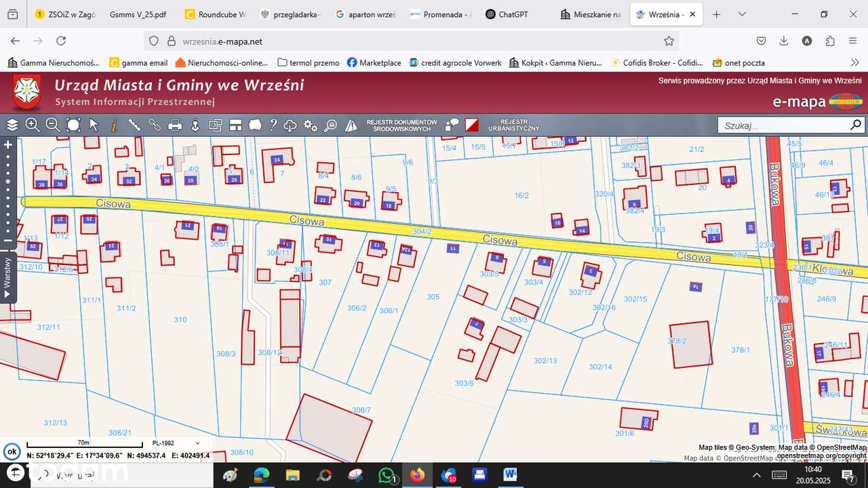Click parcel label 378/1 on map
Image resolution: width=868 pixels, height=488 pixels.
click(x=741, y=350)
